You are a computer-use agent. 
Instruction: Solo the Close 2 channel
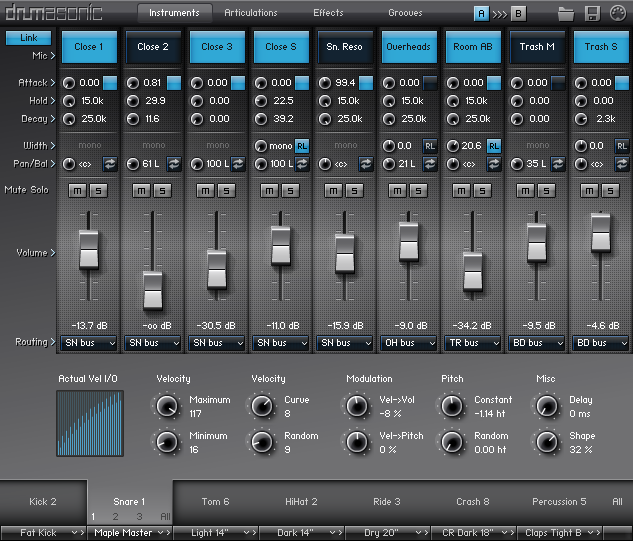tap(162, 191)
